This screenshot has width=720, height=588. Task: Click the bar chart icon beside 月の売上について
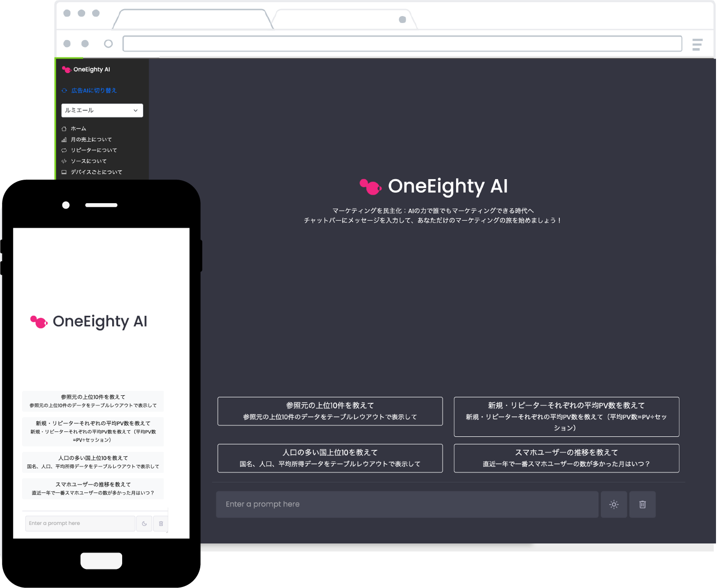64,140
